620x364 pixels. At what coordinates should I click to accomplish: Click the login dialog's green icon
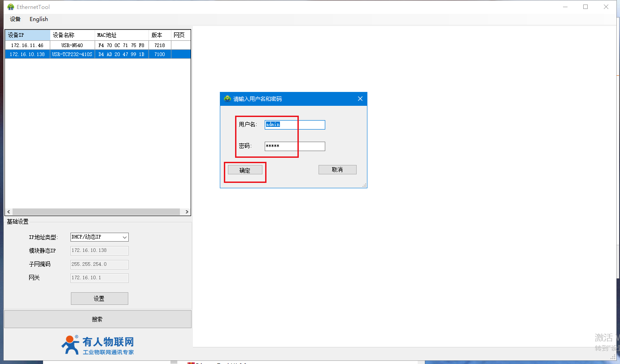click(x=227, y=99)
